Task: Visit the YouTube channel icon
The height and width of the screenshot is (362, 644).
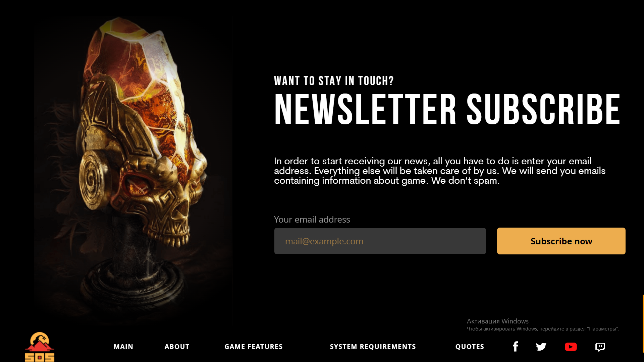Action: coord(571,347)
